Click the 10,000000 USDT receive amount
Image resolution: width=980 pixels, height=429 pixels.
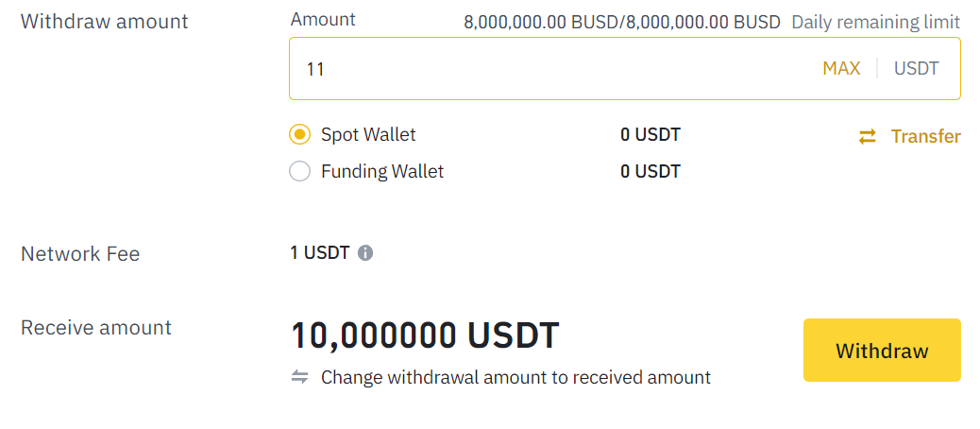(x=425, y=335)
